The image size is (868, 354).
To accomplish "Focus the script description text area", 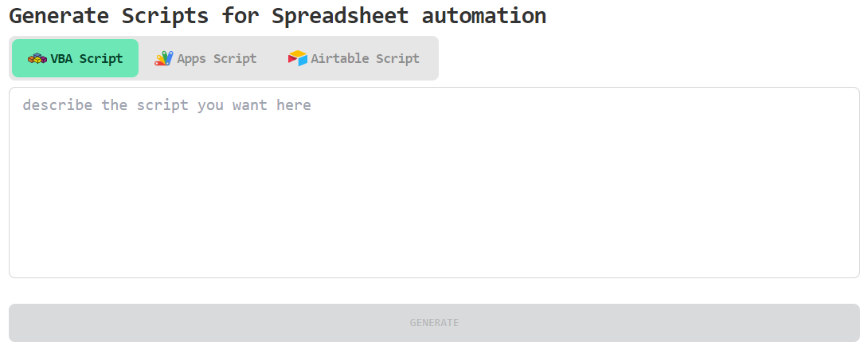I will 434,183.
